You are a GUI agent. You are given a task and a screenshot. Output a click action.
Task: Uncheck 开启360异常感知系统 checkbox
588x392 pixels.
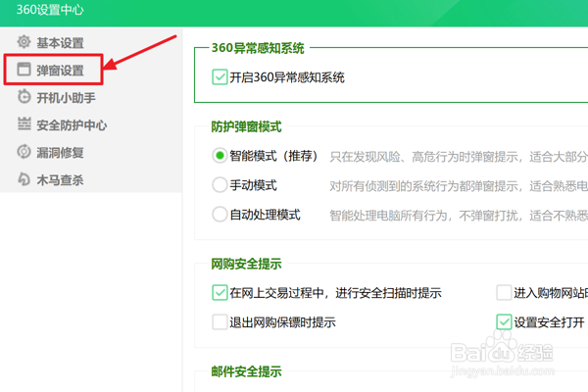point(220,77)
